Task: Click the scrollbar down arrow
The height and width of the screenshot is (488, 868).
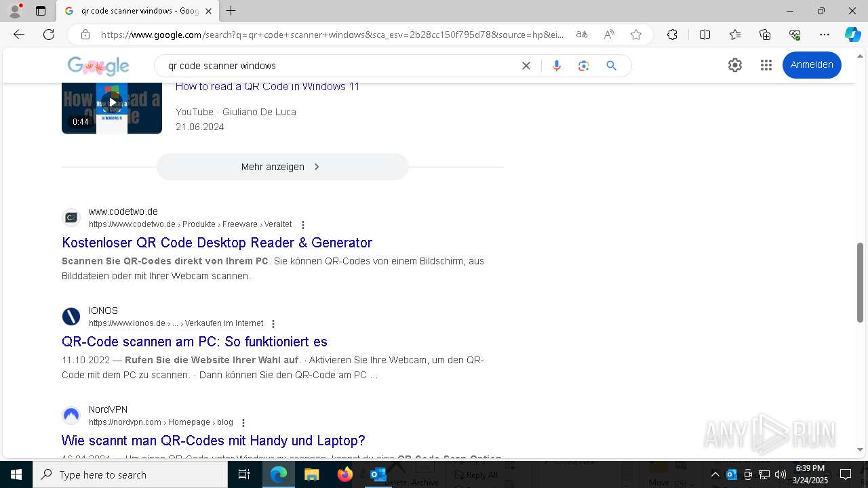Action: [x=861, y=449]
